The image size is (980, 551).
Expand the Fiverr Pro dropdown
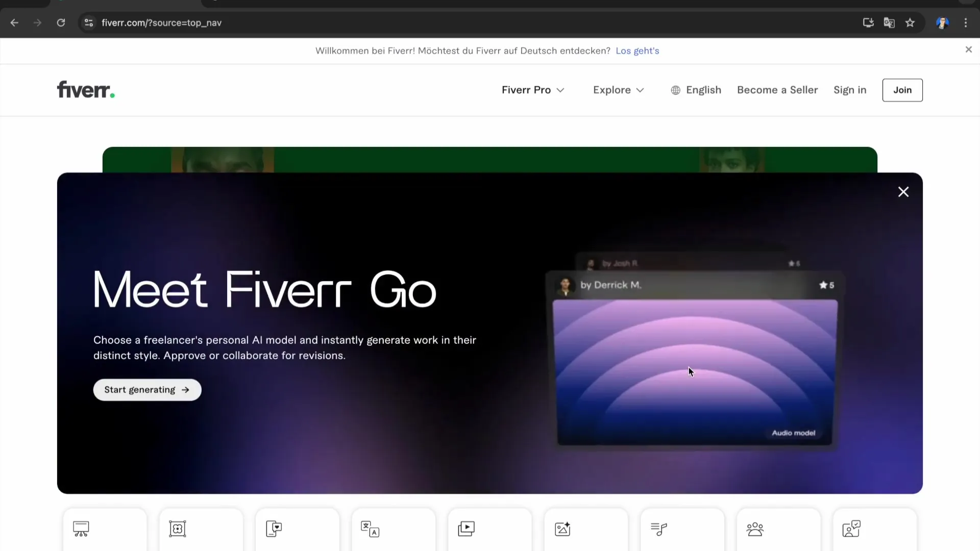pos(533,90)
